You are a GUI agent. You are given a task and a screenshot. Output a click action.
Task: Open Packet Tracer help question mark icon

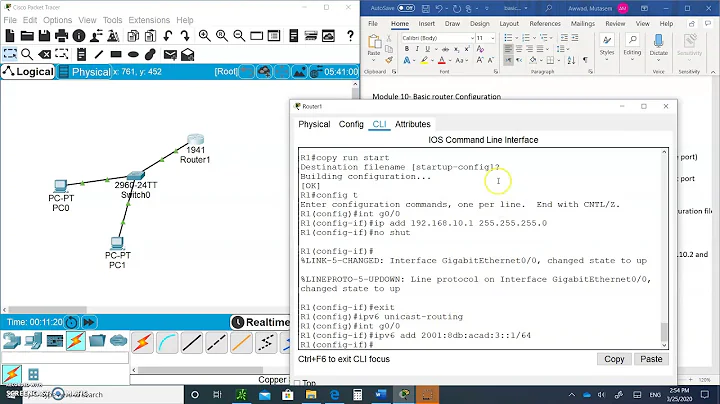tap(350, 36)
